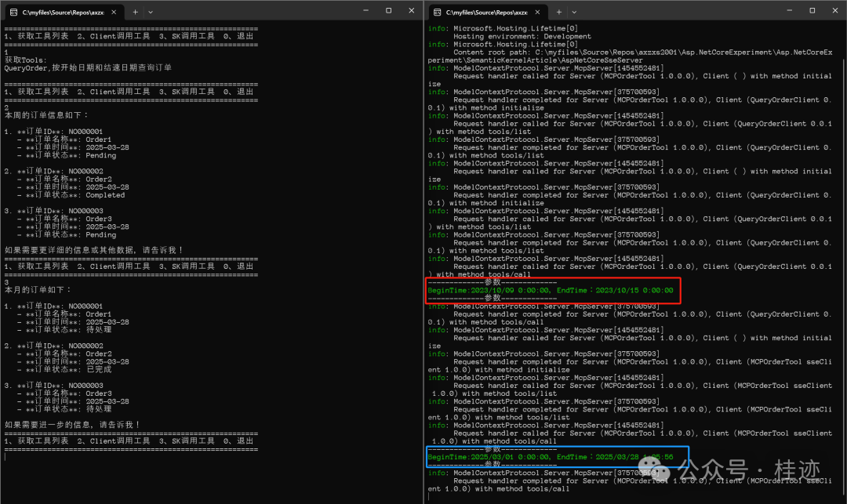This screenshot has width=847, height=504.
Task: Minimize the right terminal window
Action: [789, 10]
